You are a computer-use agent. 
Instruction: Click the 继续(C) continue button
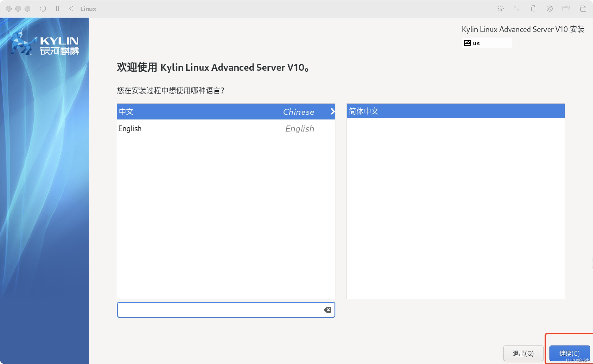(x=569, y=353)
